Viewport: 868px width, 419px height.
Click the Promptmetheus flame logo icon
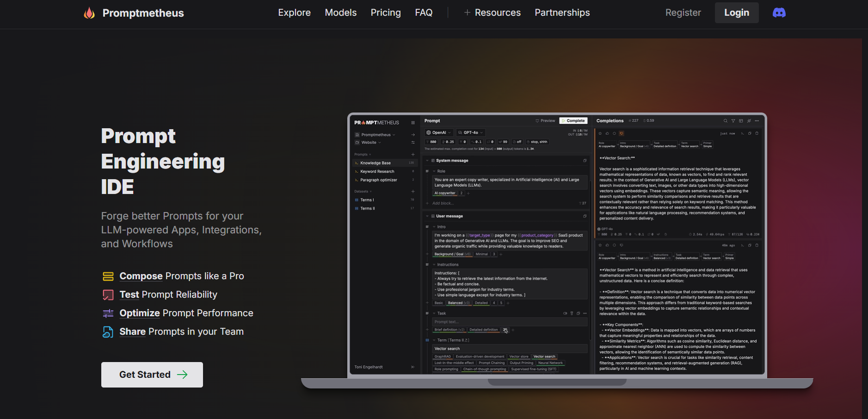click(89, 13)
